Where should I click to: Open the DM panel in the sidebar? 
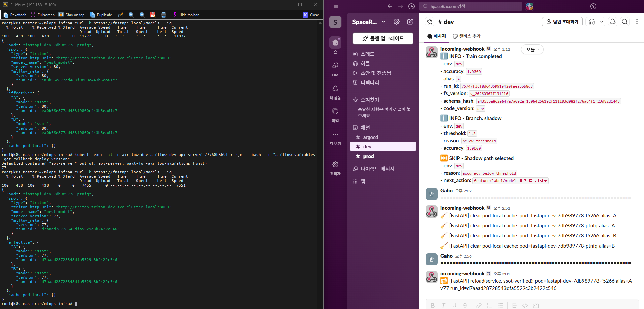pyautogui.click(x=335, y=69)
